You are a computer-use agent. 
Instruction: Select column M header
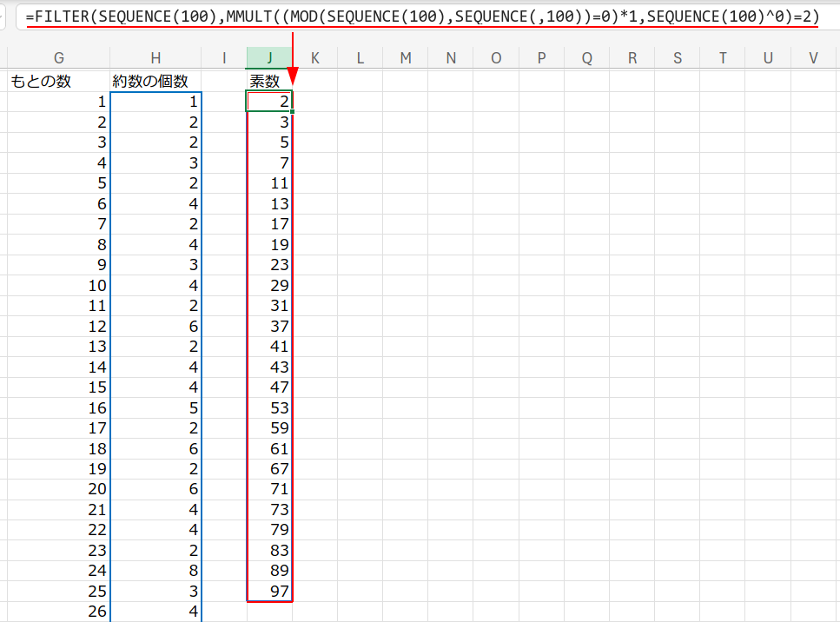[x=406, y=57]
